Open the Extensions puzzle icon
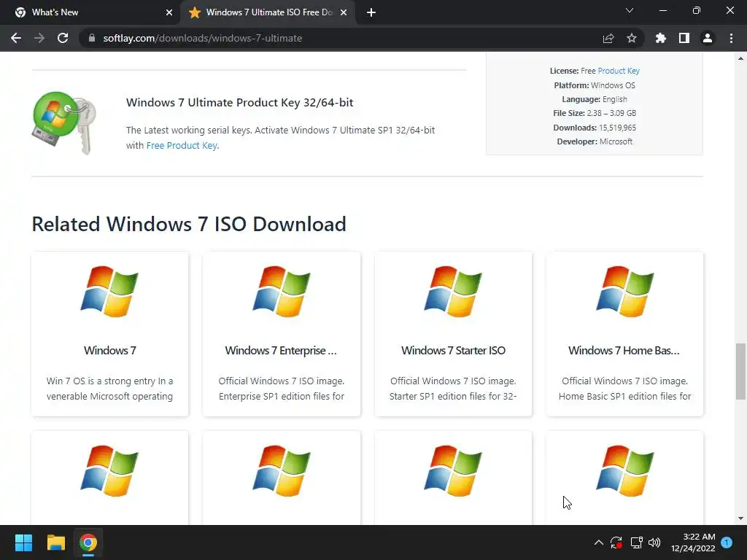Screen dimensions: 747x560 661,38
